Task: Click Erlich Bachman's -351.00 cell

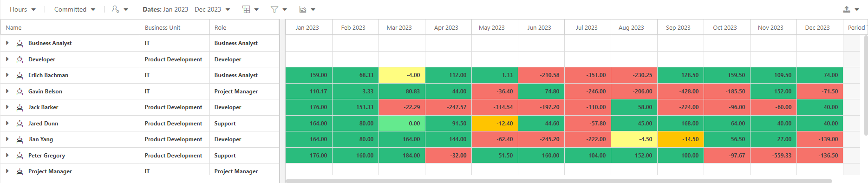Action: tap(587, 75)
